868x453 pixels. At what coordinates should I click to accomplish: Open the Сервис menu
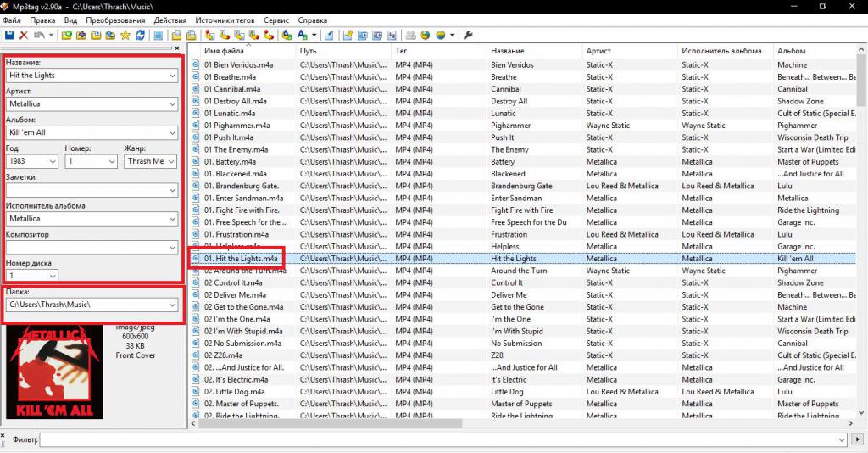tap(276, 20)
